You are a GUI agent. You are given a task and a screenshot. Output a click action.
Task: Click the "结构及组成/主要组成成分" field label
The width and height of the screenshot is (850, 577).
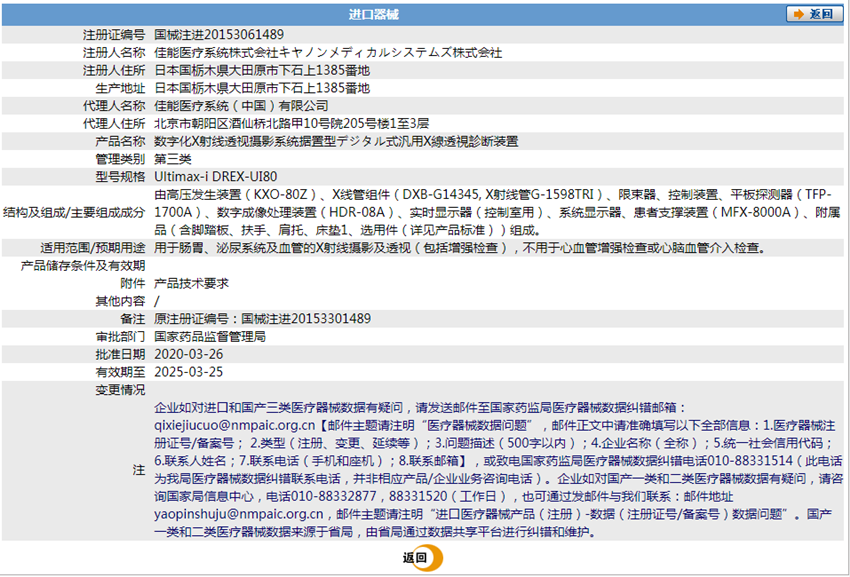(74, 213)
